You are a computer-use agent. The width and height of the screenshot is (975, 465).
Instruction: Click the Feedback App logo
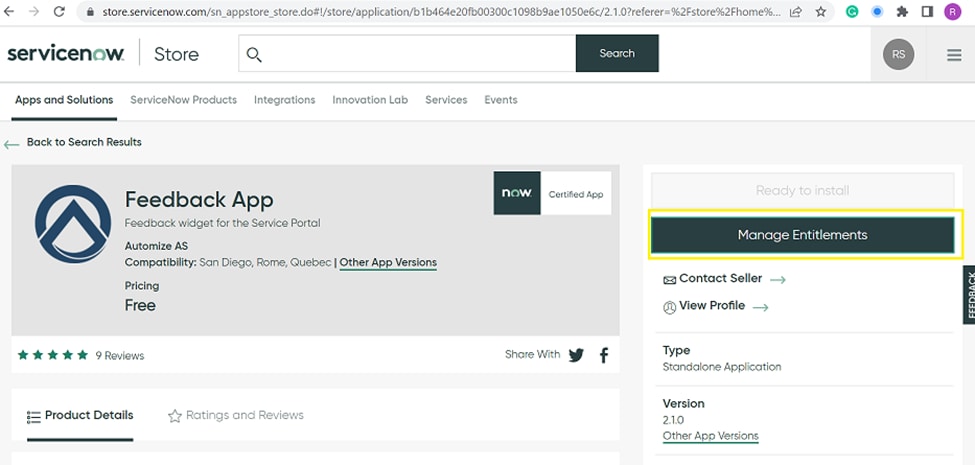pos(72,236)
